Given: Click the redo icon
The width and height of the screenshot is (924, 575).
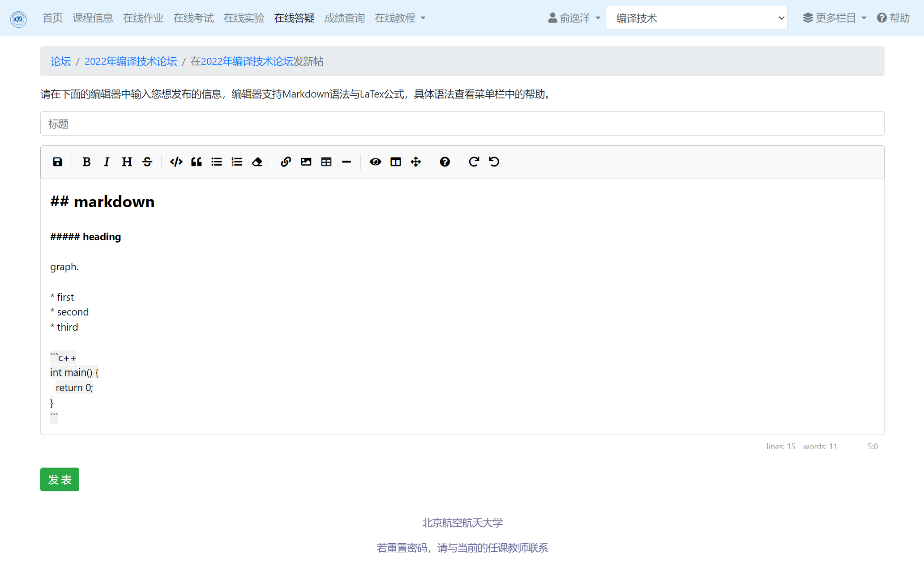Looking at the screenshot, I should (x=474, y=162).
